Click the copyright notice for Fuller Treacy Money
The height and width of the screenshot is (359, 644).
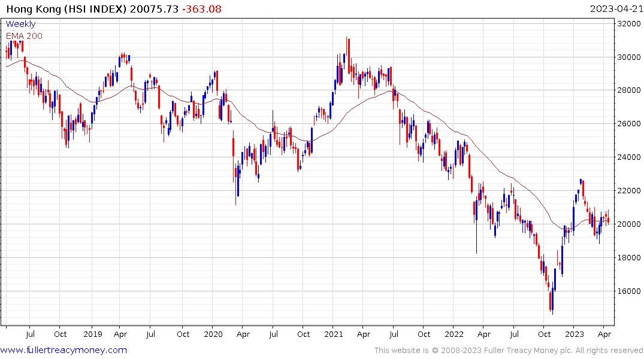[x=509, y=351]
